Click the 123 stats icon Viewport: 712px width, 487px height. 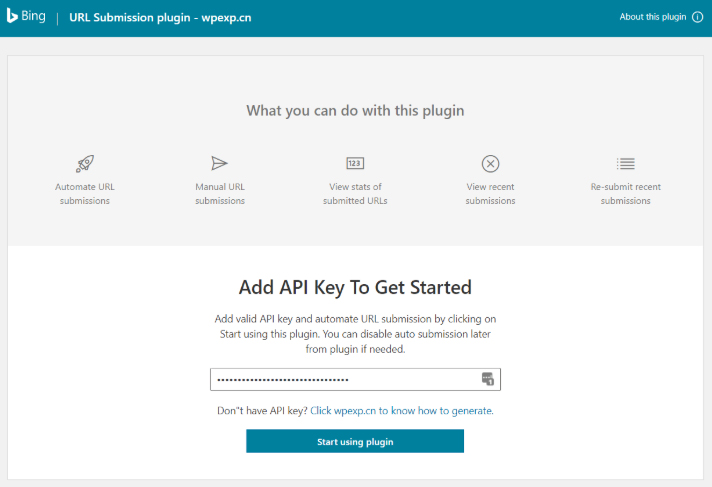tap(355, 164)
